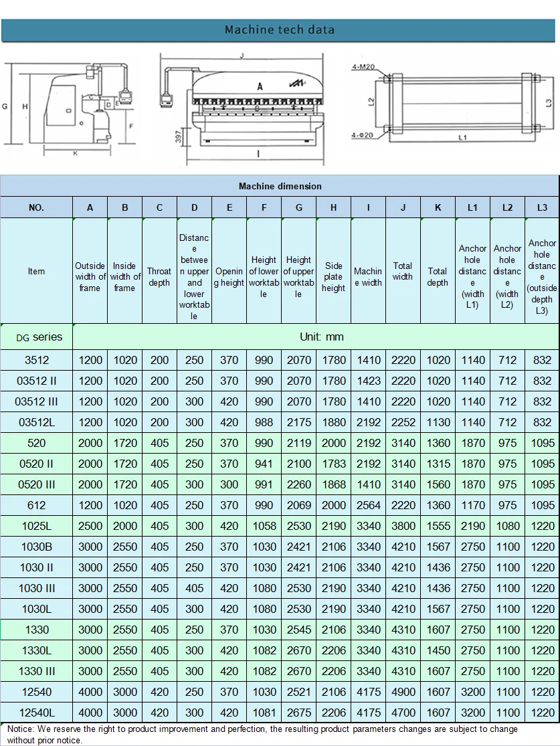Click the 'Throat depth' description cell
The image size is (560, 746).
point(159,271)
